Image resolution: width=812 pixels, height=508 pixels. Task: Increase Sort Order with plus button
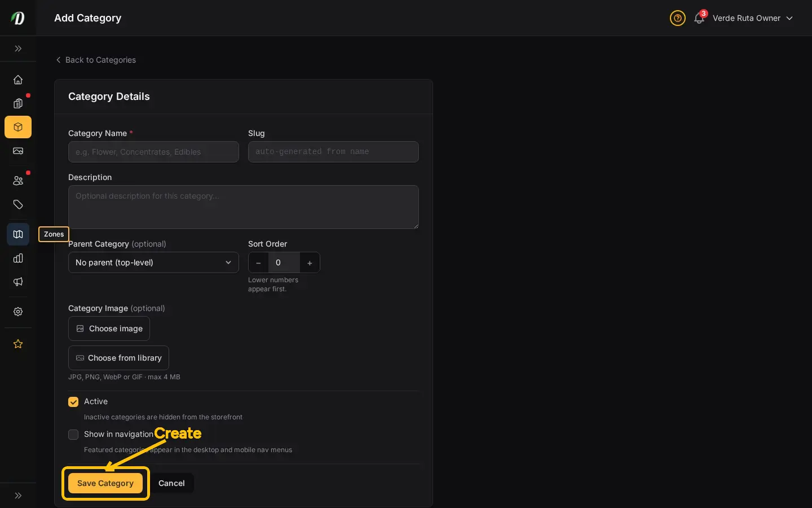point(310,263)
